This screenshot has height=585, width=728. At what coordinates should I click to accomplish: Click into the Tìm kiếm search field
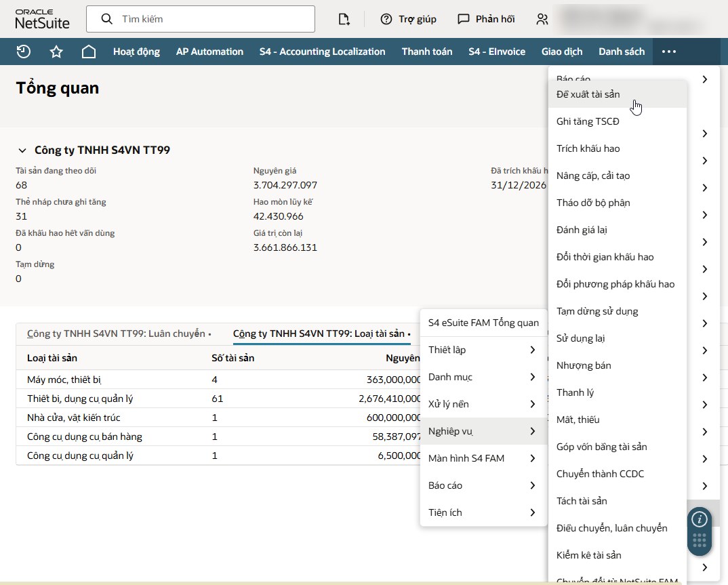click(x=201, y=19)
